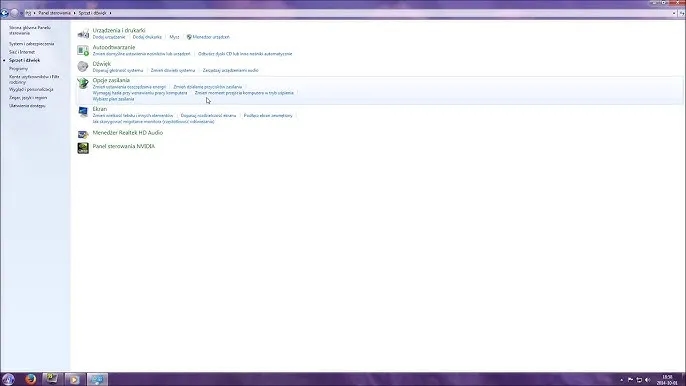Click Dopasuj głośność systemu link
Viewport: 686px width, 386px height.
point(118,70)
